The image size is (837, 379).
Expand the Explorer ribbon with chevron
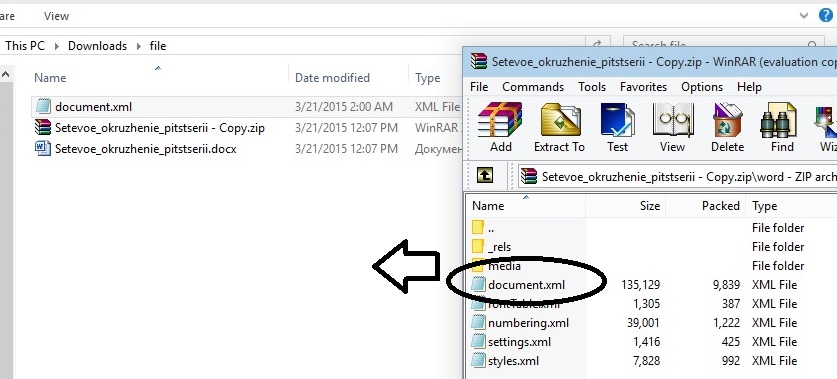804,16
